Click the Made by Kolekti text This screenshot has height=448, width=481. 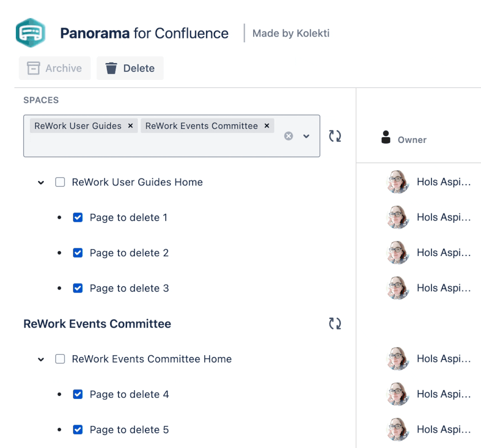291,33
